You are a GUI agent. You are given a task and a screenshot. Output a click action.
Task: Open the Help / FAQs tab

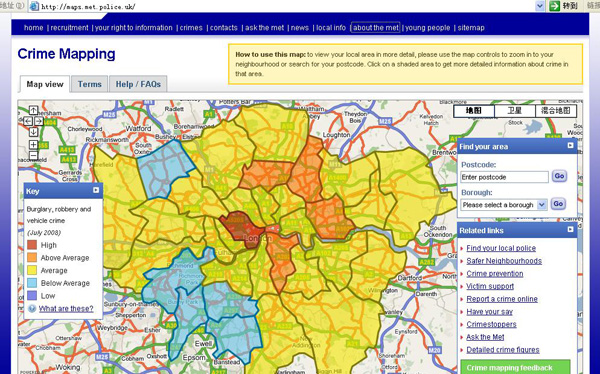[x=138, y=84]
